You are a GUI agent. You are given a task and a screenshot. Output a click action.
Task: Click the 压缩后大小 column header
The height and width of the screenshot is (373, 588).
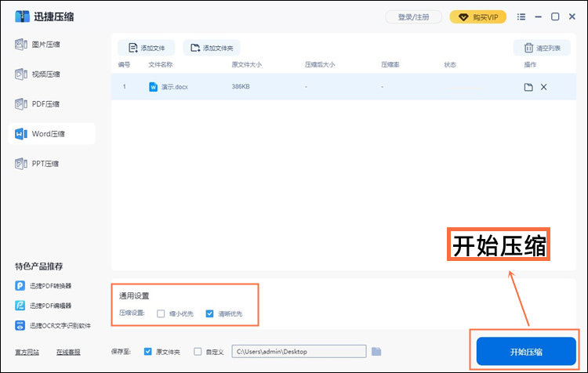(320, 64)
